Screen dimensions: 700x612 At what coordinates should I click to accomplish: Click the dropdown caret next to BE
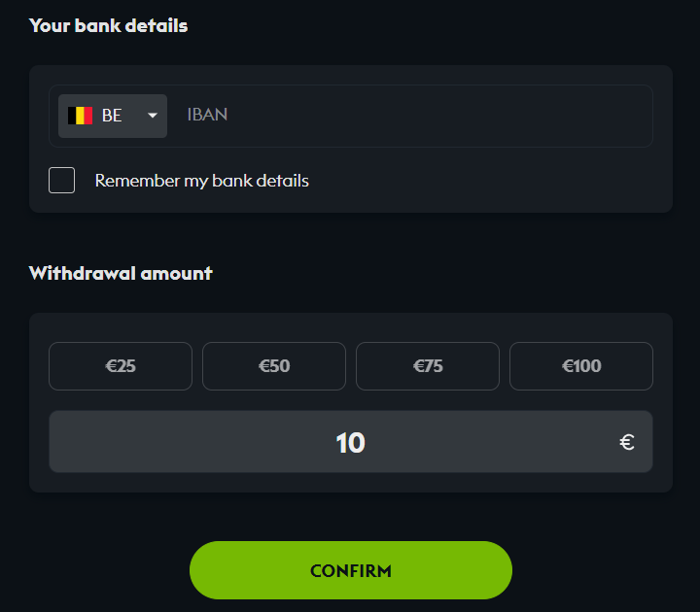coord(153,116)
